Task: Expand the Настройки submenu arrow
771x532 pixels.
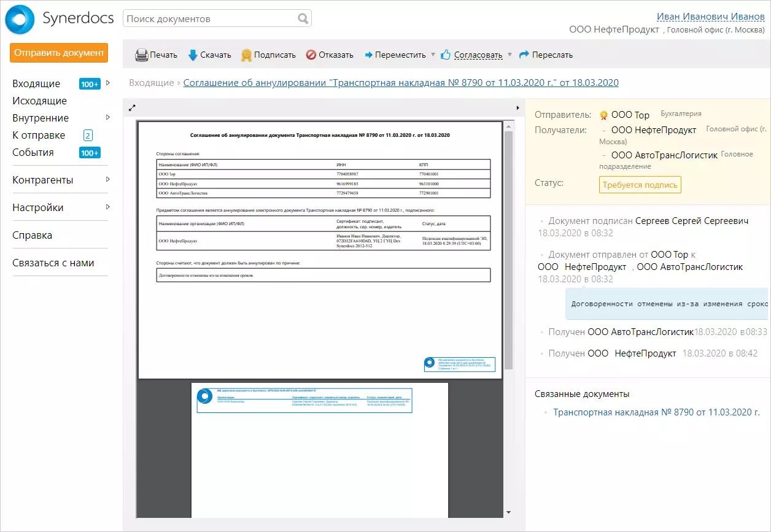Action: pyautogui.click(x=107, y=207)
